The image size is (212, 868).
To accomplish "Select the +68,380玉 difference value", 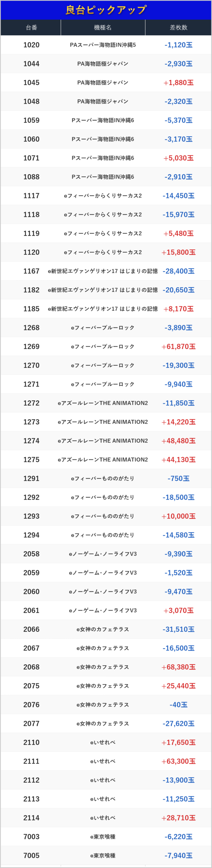I will [x=178, y=667].
